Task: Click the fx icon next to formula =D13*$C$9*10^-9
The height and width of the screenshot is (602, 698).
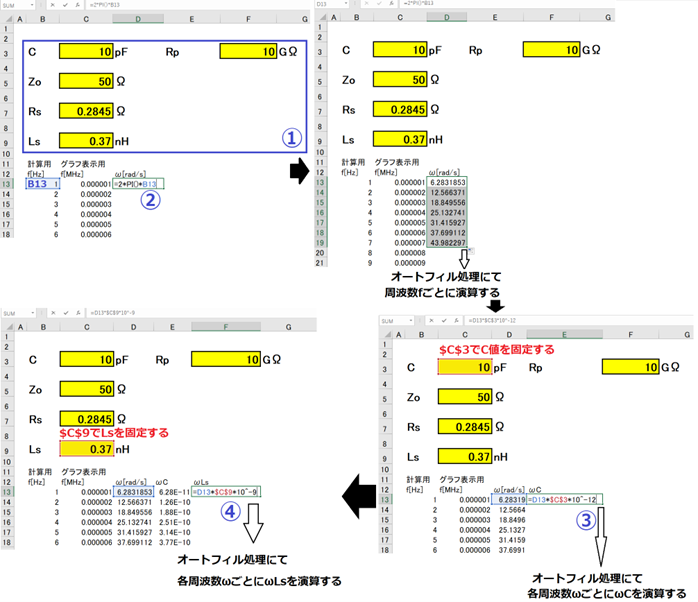Action: tap(78, 313)
